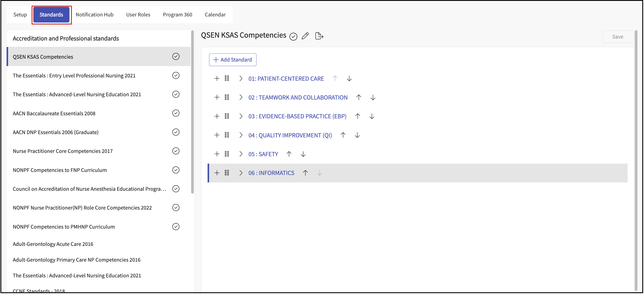Expand the 05 : SAFETY chevron
Viewport: 644px width, 294px height.
pos(241,154)
